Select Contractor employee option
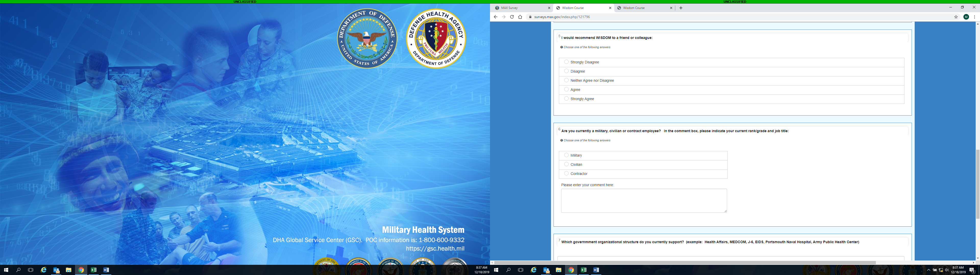Image resolution: width=980 pixels, height=275 pixels. 567,174
